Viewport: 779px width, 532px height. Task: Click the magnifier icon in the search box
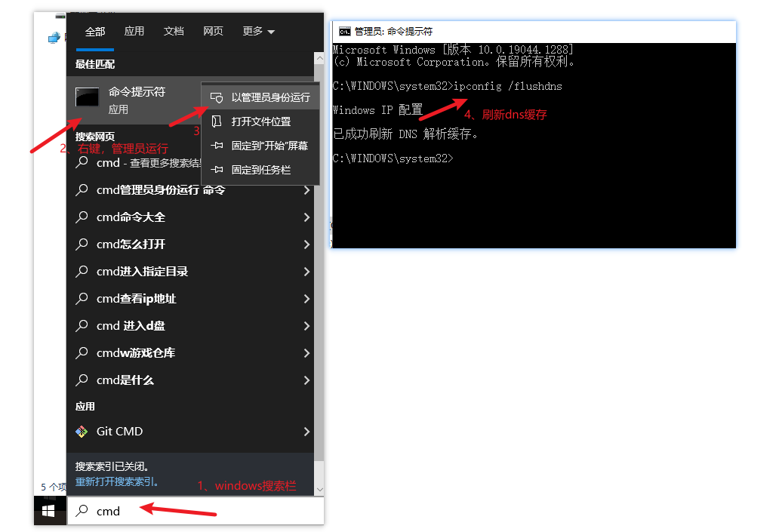pos(82,510)
